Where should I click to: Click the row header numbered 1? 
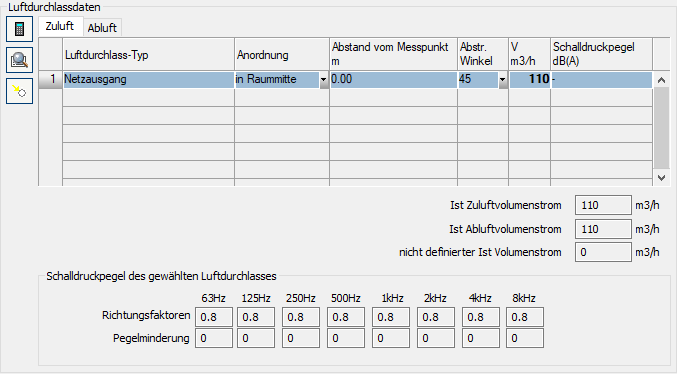tap(51, 80)
